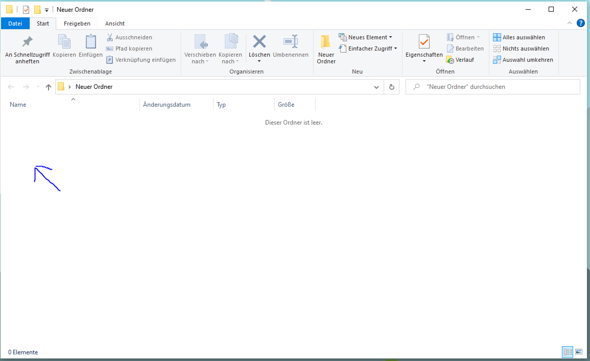Click the "Neuer Ordner" durchsuchen search field

coord(493,87)
